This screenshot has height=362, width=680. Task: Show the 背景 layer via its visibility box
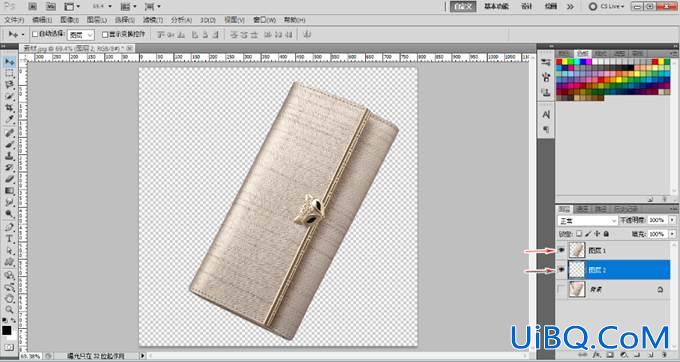point(562,289)
